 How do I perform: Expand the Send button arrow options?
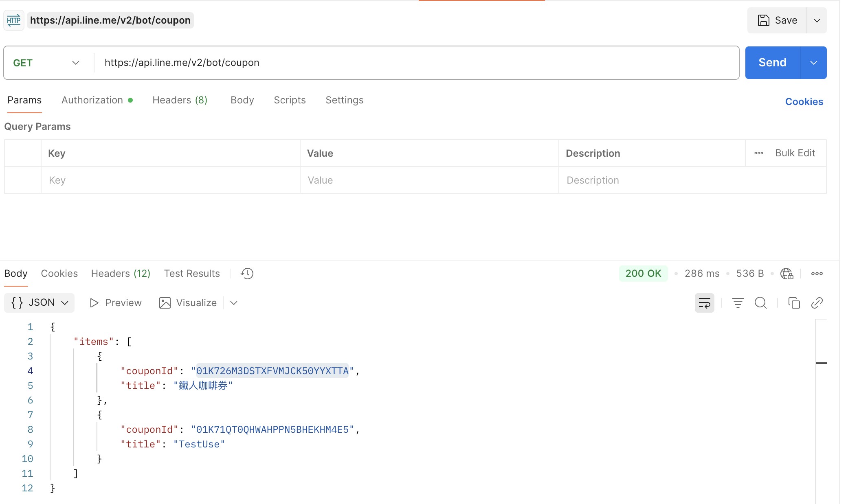(813, 63)
